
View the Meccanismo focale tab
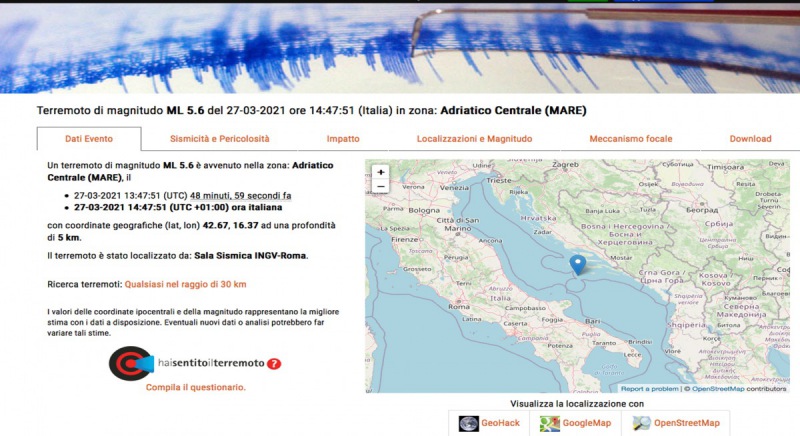pyautogui.click(x=630, y=139)
